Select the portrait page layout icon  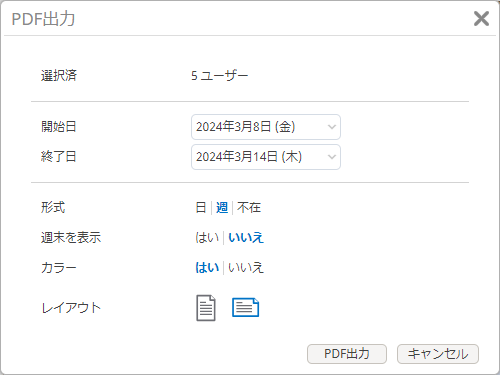[206, 308]
